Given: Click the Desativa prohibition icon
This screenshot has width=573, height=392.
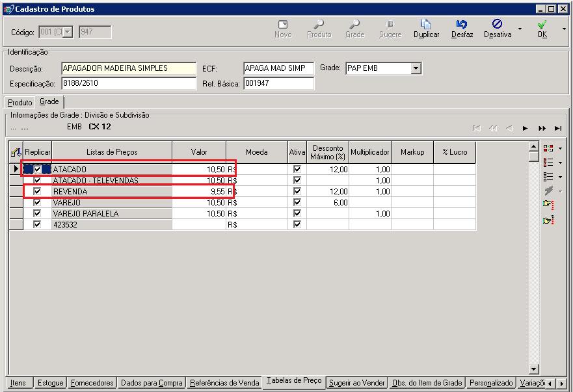Looking at the screenshot, I should (497, 25).
